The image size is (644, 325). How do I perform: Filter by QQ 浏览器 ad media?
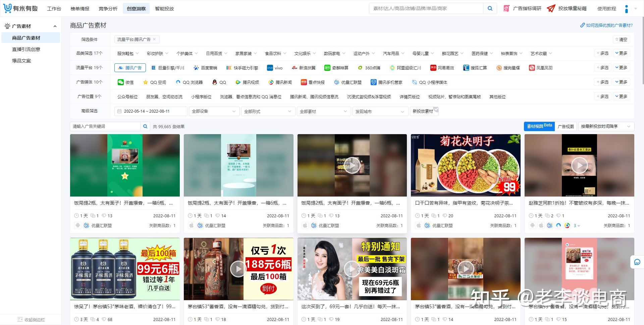point(189,82)
